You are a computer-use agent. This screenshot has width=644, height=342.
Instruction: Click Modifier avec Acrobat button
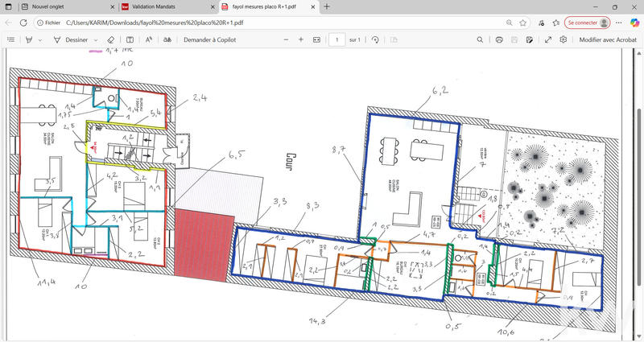(x=608, y=39)
